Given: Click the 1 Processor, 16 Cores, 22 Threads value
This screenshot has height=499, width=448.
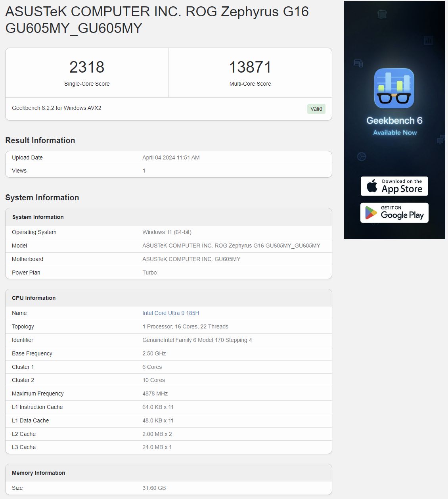Looking at the screenshot, I should (x=185, y=326).
